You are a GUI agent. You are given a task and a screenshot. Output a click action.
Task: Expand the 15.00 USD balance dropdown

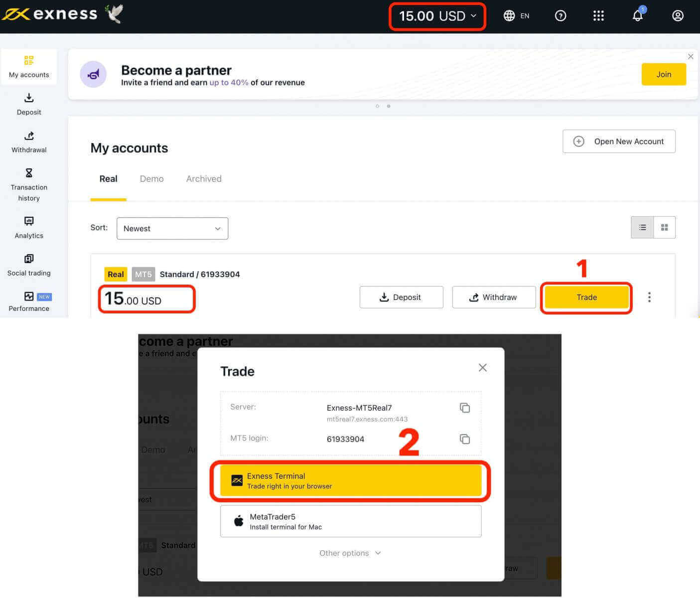[x=437, y=16]
